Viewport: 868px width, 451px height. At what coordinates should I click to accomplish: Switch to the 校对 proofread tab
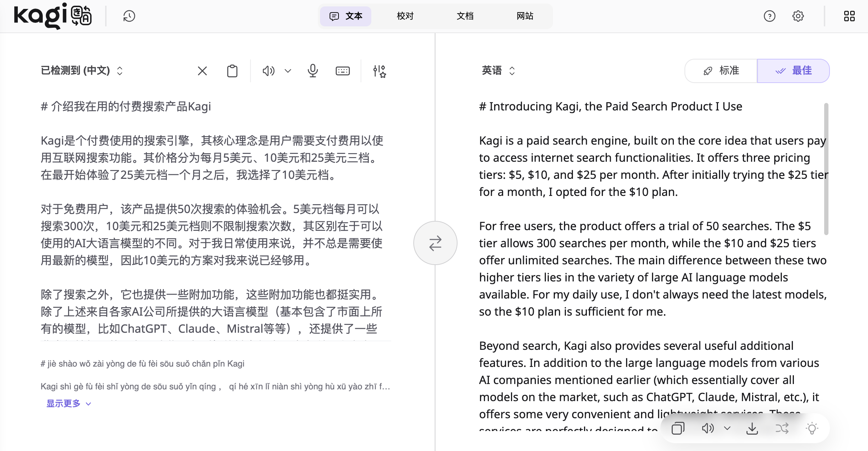click(x=405, y=16)
